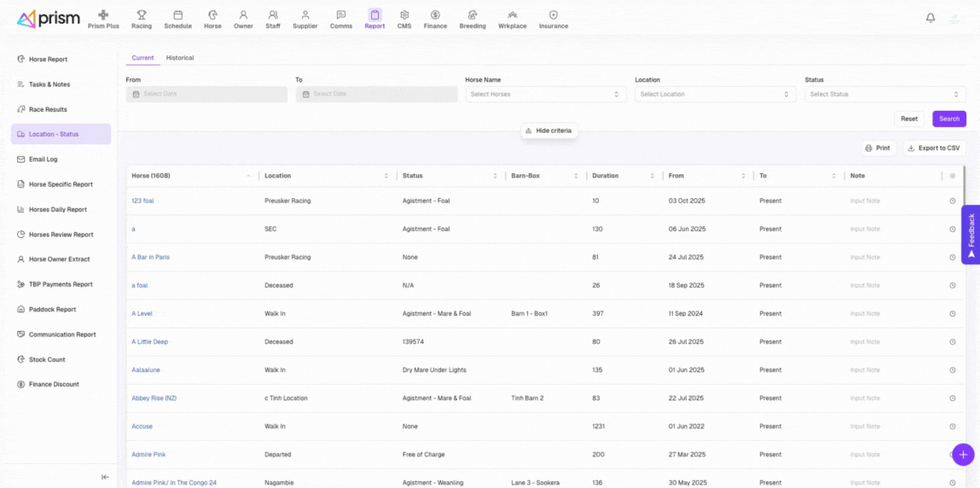Click the From date field
The image size is (980, 488).
(206, 95)
